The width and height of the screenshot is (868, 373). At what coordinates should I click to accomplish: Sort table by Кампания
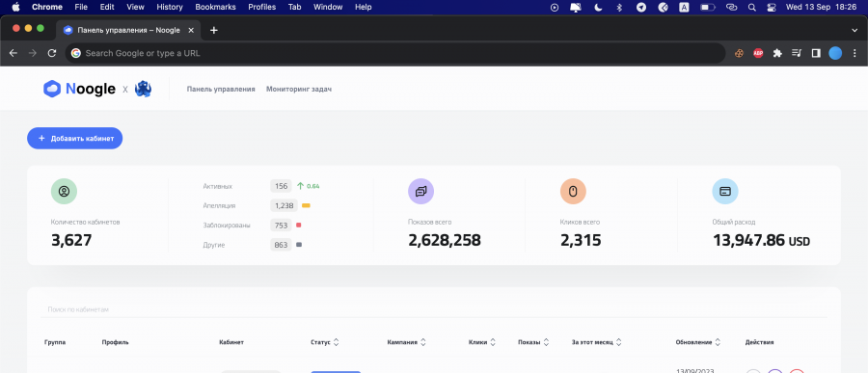point(406,342)
